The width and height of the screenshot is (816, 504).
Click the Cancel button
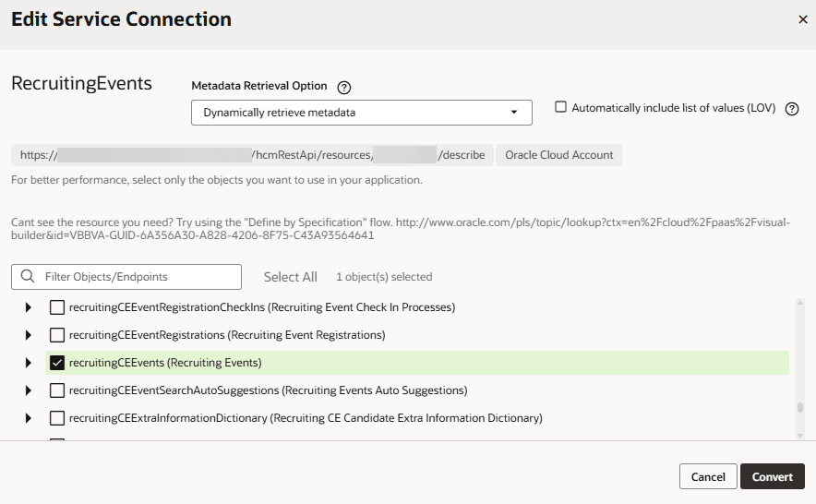pos(708,476)
